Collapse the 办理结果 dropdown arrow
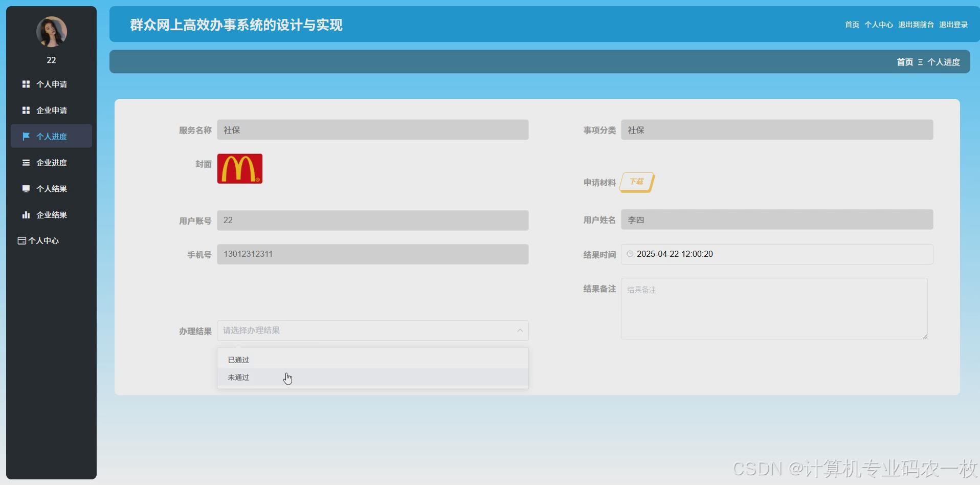 [x=520, y=330]
